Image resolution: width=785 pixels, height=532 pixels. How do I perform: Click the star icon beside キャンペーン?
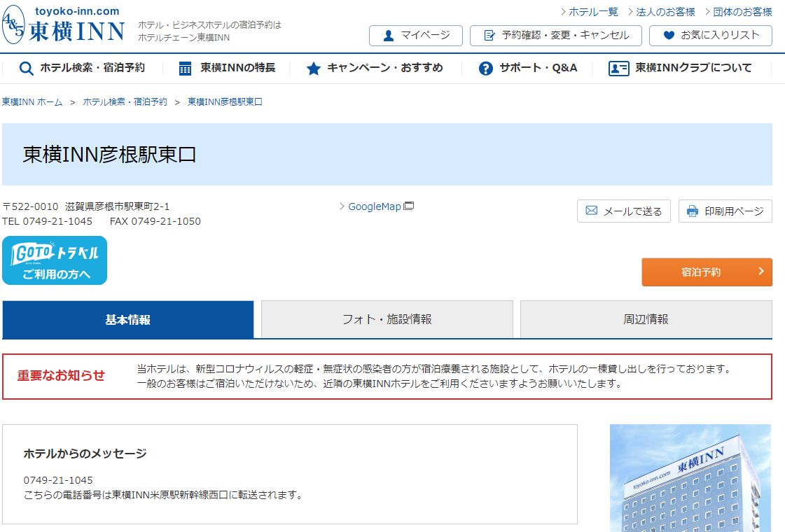314,69
